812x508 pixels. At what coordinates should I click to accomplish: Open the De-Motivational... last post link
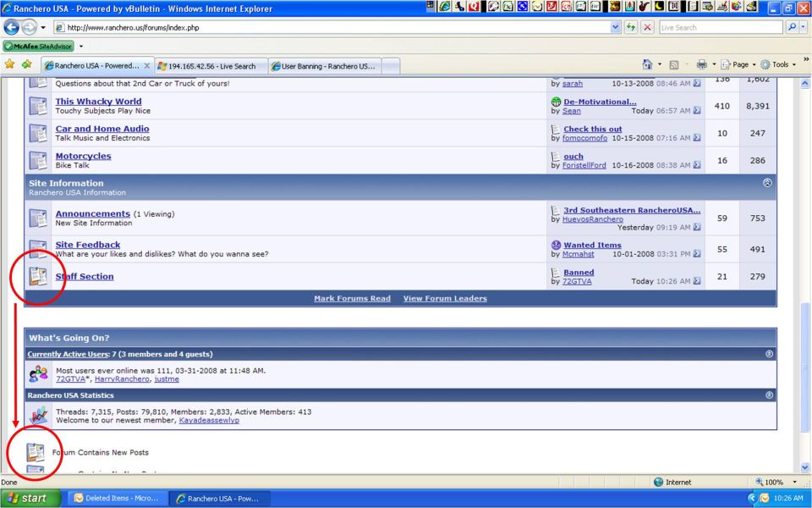pos(600,102)
